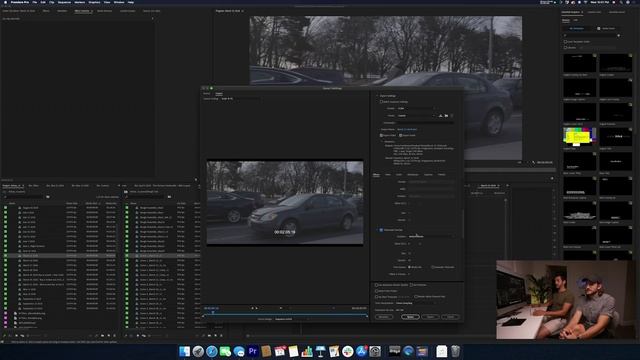Click the Metadata button in Export Settings
Image resolution: width=640 pixels, height=360 pixels.
[384, 317]
